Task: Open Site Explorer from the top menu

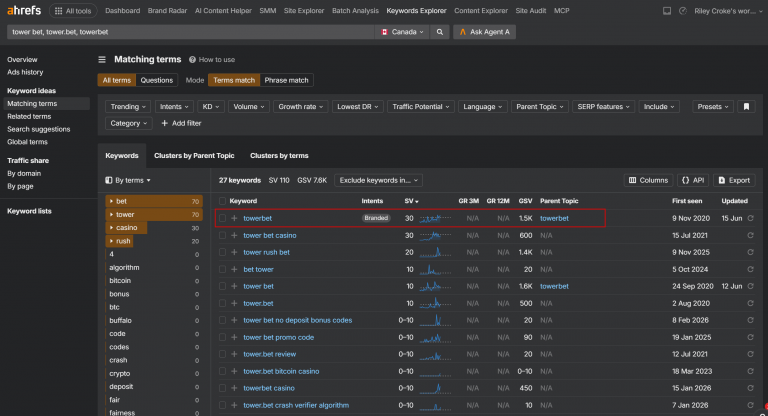Action: (304, 11)
